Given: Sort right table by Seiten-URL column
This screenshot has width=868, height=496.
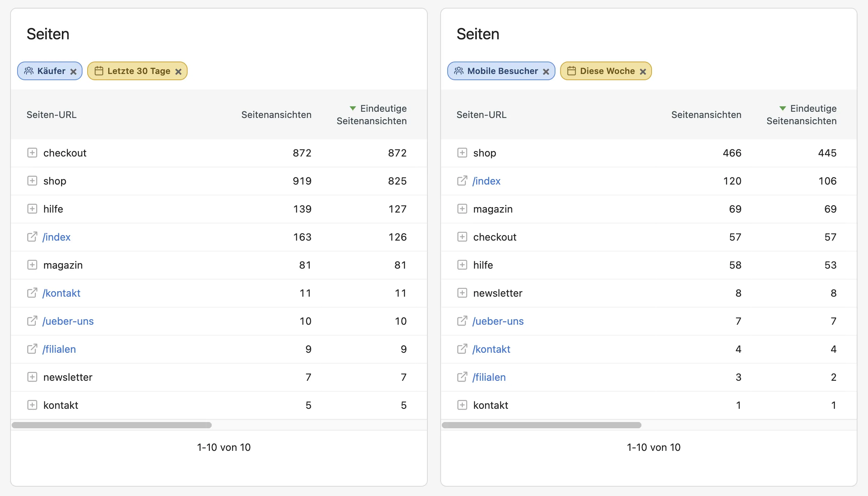Looking at the screenshot, I should coord(481,115).
